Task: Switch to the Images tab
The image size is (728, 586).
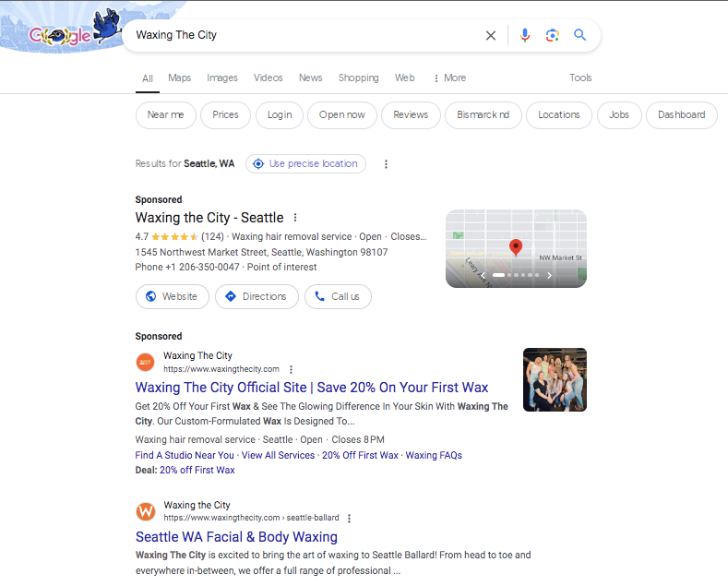Action: [222, 78]
